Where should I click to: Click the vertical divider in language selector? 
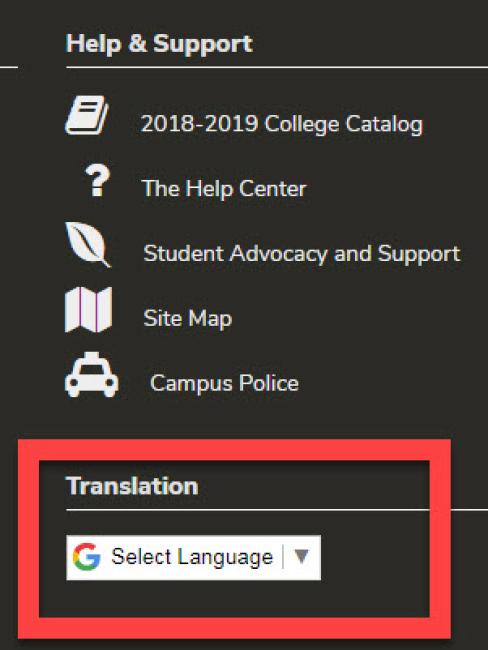pos(283,557)
